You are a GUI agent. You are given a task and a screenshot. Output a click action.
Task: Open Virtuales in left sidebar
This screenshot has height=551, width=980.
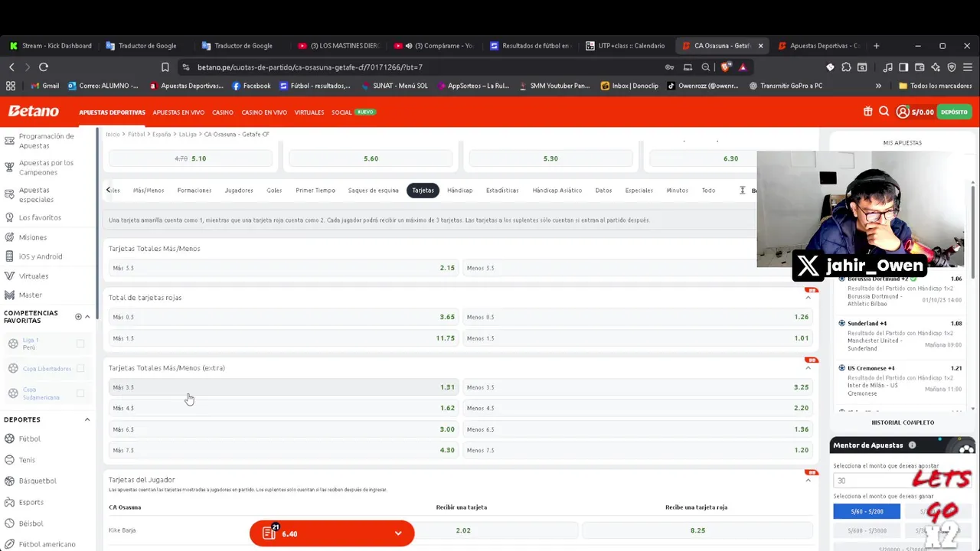pyautogui.click(x=34, y=275)
